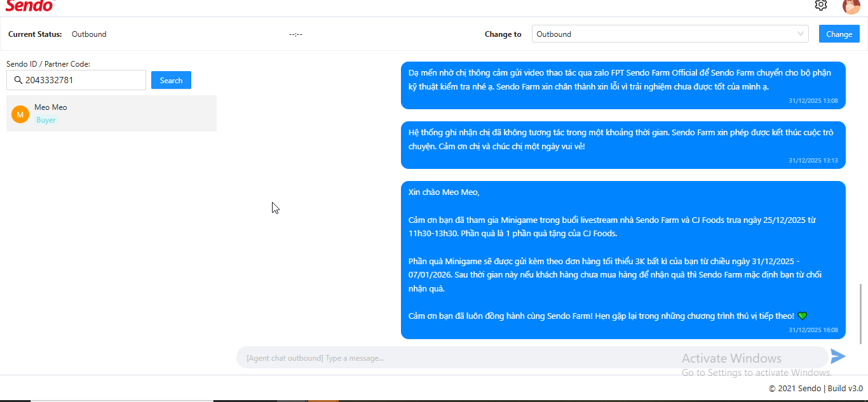The width and height of the screenshot is (868, 402).
Task: Click the send message paper-plane icon
Action: coord(838,356)
